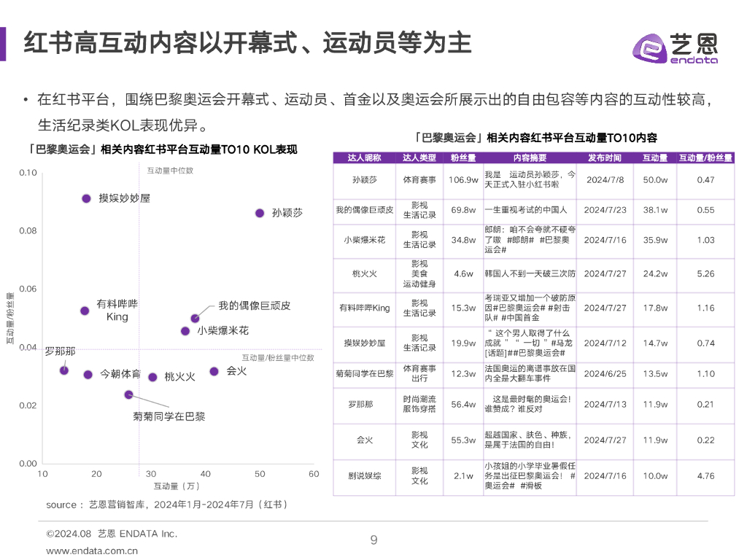The image size is (747, 560).
Task: Click the 达人昵称 column header
Action: coord(364,157)
